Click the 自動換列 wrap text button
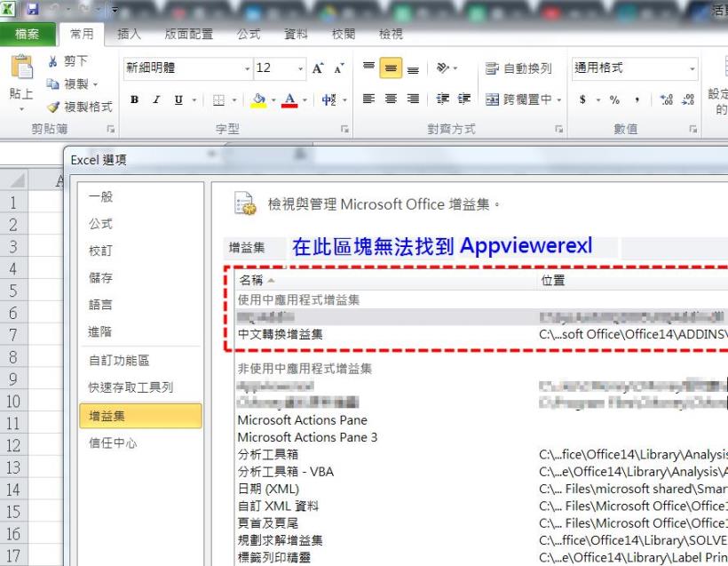This screenshot has width=728, height=566. 518,68
